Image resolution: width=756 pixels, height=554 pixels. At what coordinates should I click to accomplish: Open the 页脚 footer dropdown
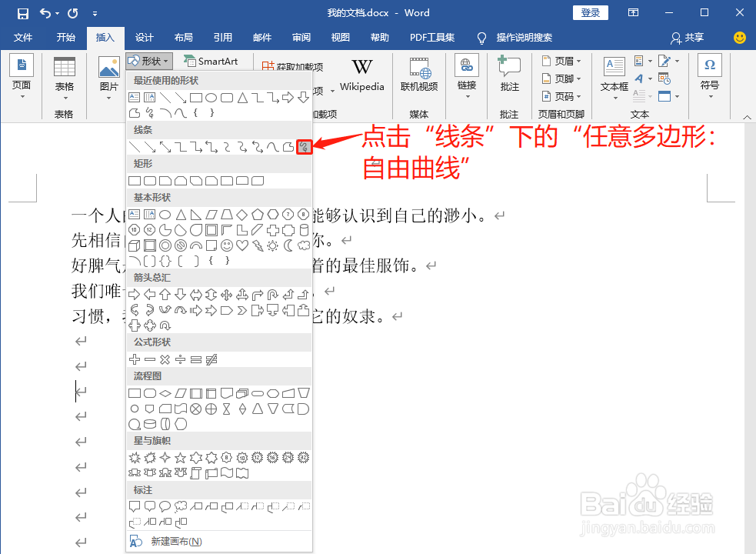click(561, 78)
